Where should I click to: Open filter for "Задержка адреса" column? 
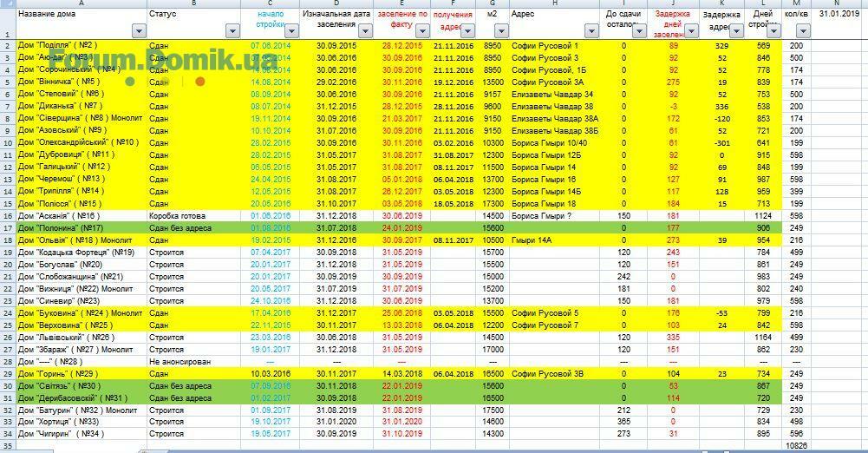click(x=735, y=31)
